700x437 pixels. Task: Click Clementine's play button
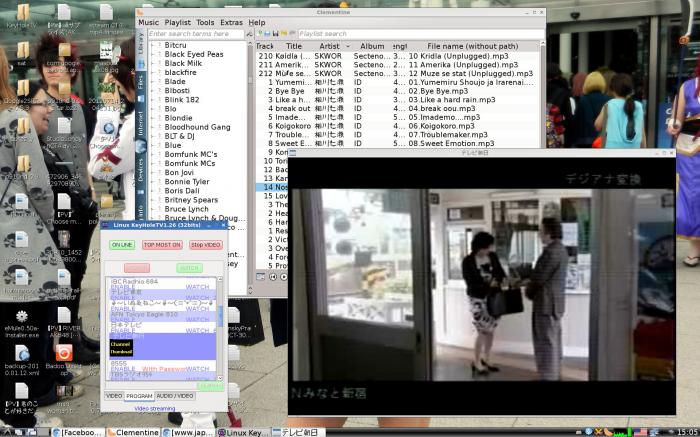(283, 277)
